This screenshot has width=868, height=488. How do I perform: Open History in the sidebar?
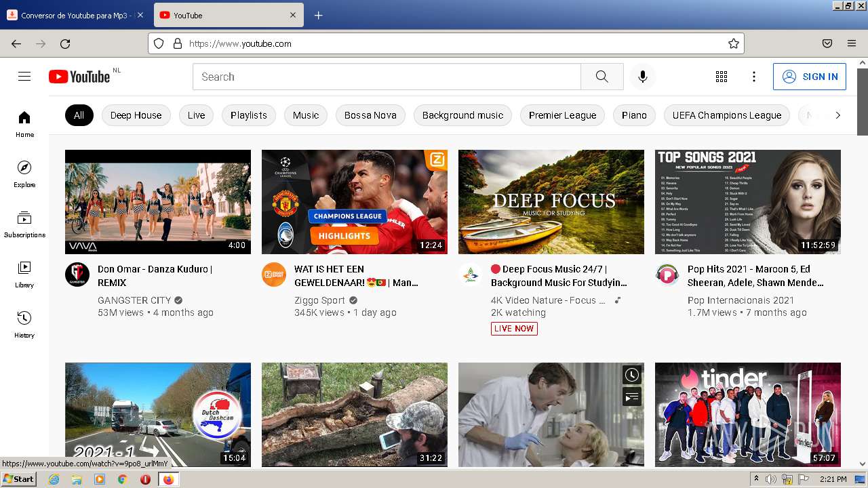tap(24, 325)
